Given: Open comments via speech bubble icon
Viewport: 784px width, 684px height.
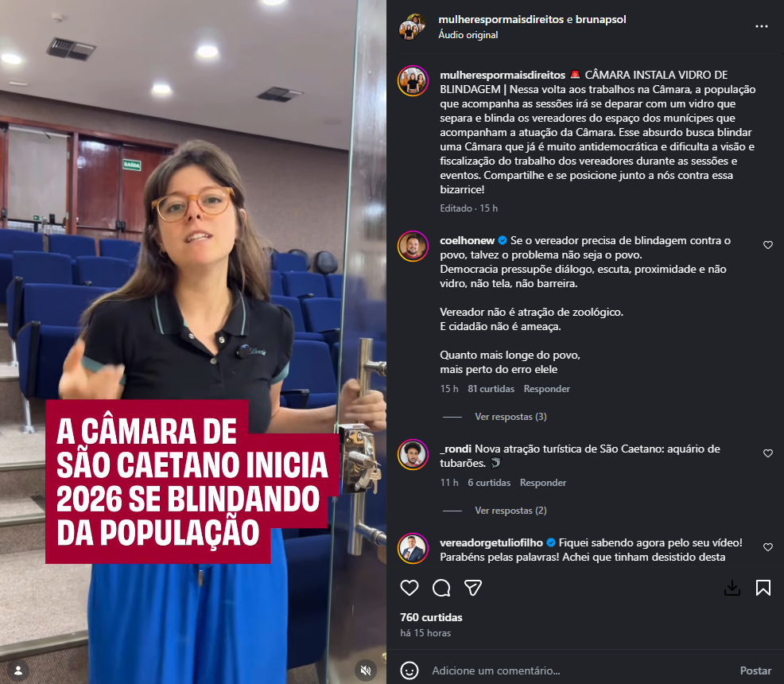Looking at the screenshot, I should (441, 588).
